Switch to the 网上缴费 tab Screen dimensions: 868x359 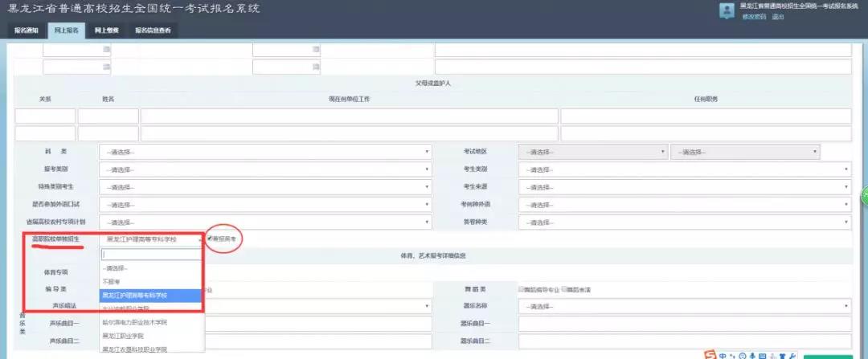(106, 31)
